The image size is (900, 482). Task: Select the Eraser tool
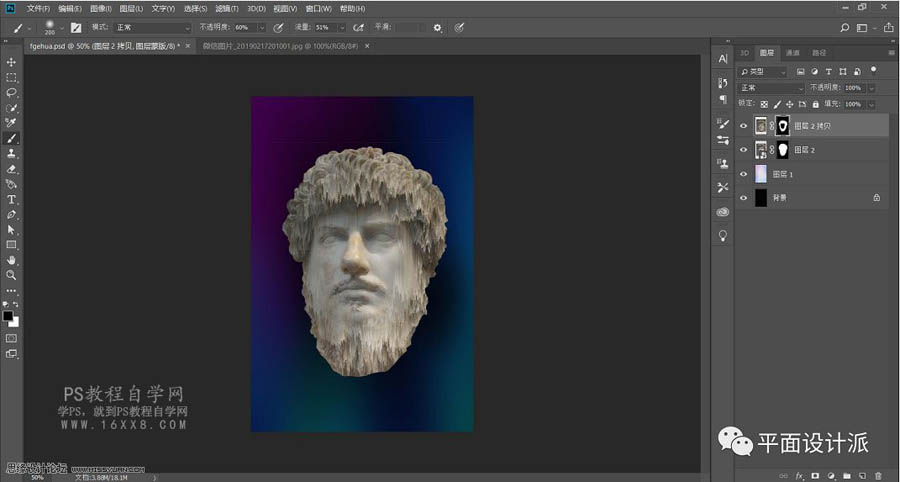tap(12, 169)
